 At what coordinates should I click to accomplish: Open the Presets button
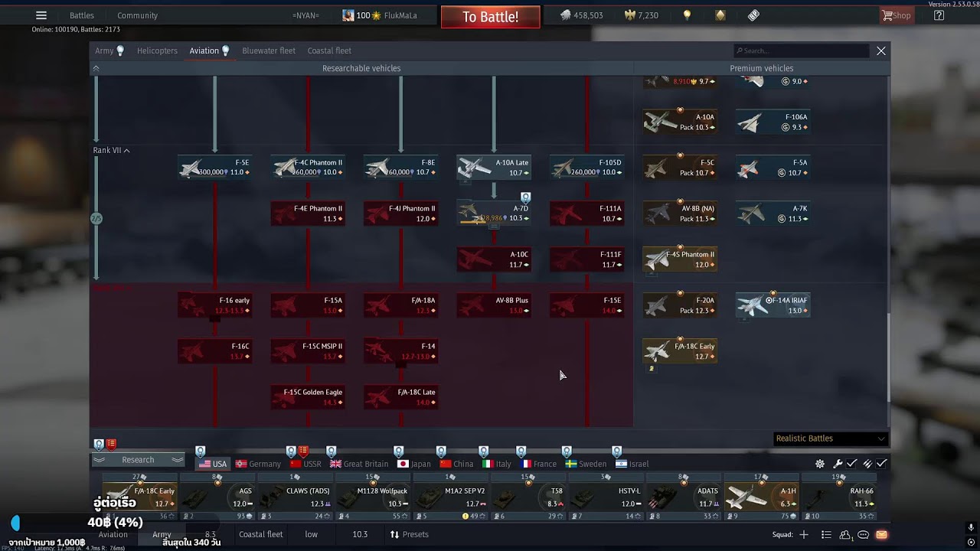pyautogui.click(x=410, y=534)
